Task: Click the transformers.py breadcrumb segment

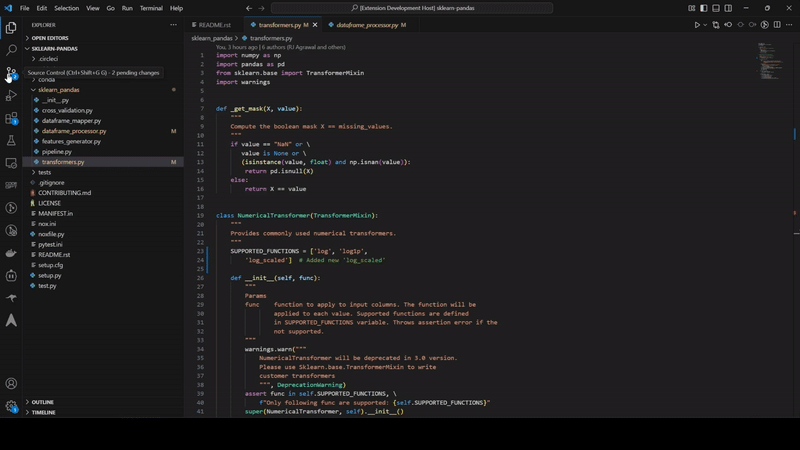Action: [x=271, y=38]
